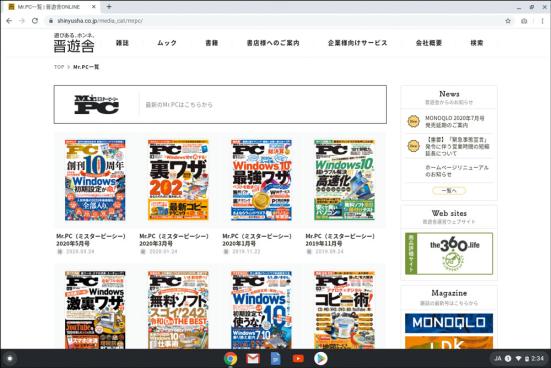Open Google Docs from the shelf
551x368 pixels.
[x=276, y=359]
